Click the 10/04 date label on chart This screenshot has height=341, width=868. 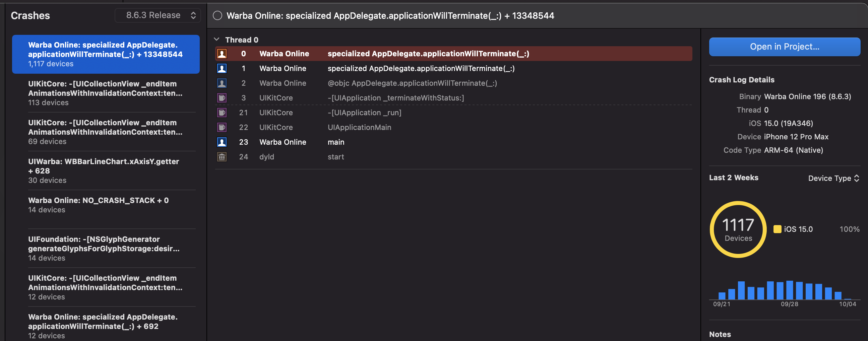pos(848,304)
